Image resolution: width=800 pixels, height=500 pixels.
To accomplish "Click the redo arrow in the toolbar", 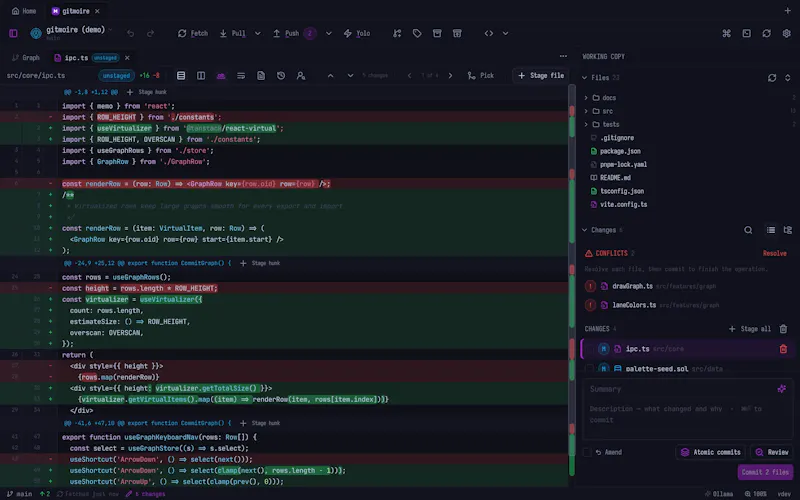I will (151, 33).
